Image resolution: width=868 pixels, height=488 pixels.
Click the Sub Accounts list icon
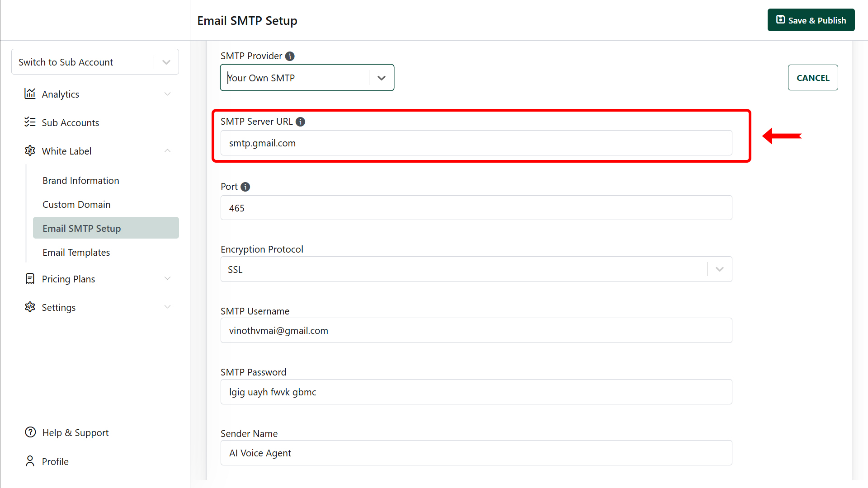click(30, 122)
